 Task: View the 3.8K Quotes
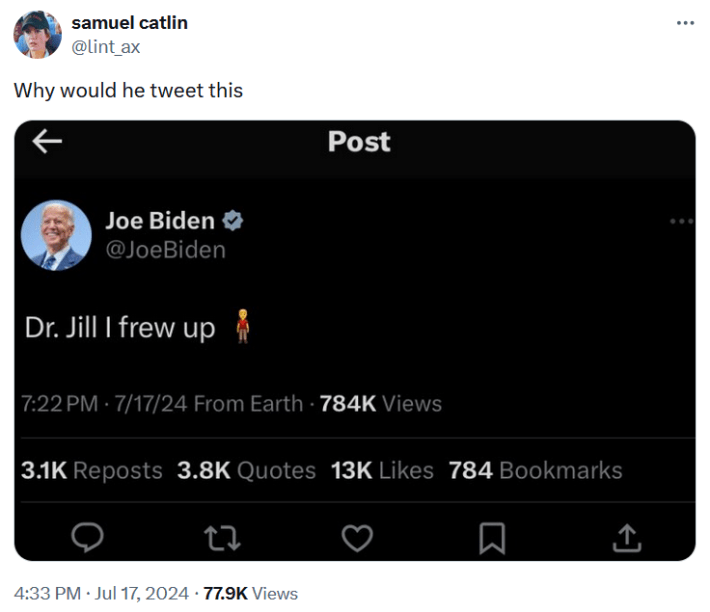[246, 470]
